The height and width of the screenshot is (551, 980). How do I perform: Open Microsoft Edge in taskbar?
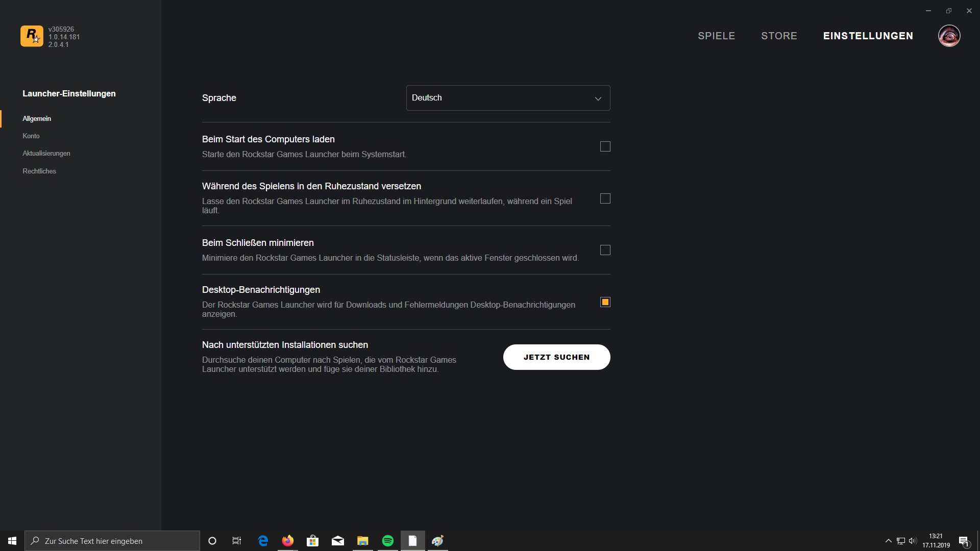(263, 541)
